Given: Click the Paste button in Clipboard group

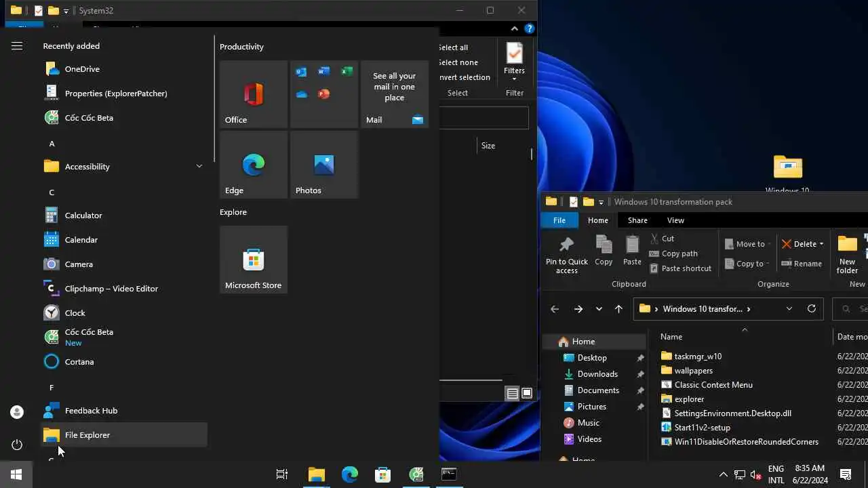Looking at the screenshot, I should [632, 251].
